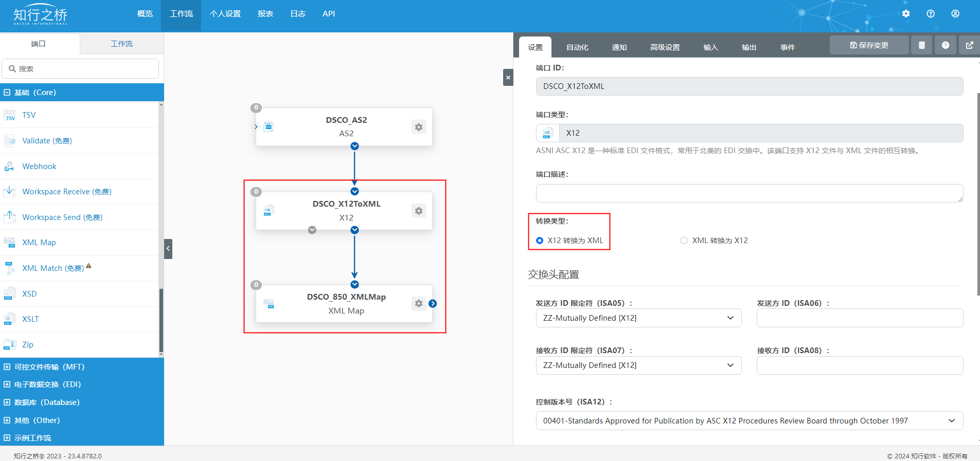The image size is (980, 461).
Task: Click 接收方 ID (ISA08) input field
Action: click(860, 365)
